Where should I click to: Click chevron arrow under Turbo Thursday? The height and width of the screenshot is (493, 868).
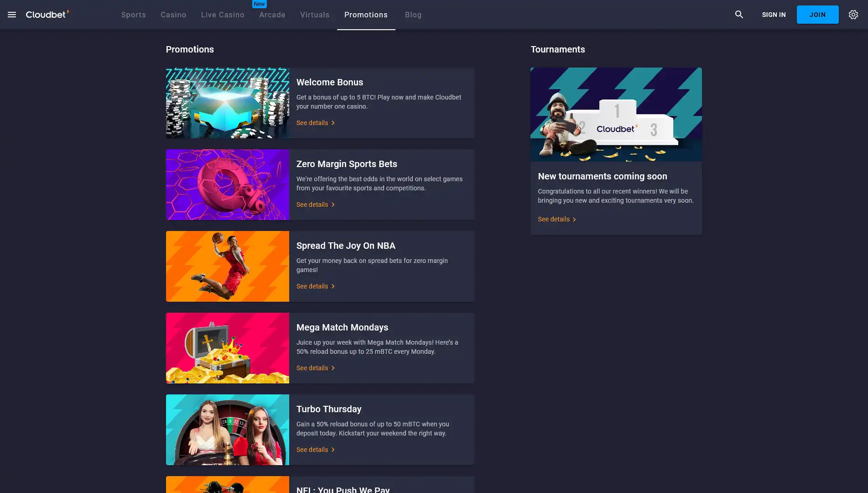(x=333, y=450)
